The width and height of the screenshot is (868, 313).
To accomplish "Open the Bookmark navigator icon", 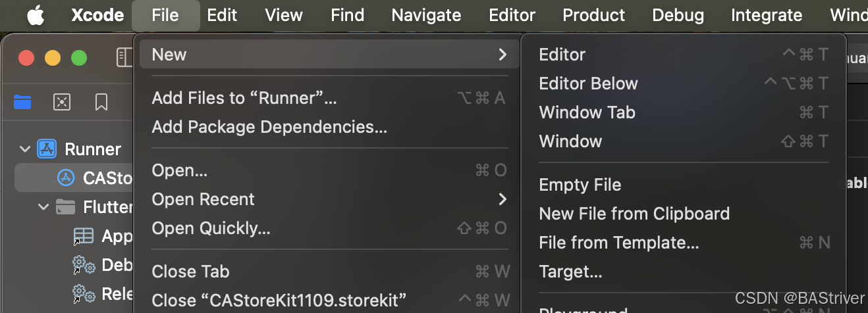I will pos(101,101).
